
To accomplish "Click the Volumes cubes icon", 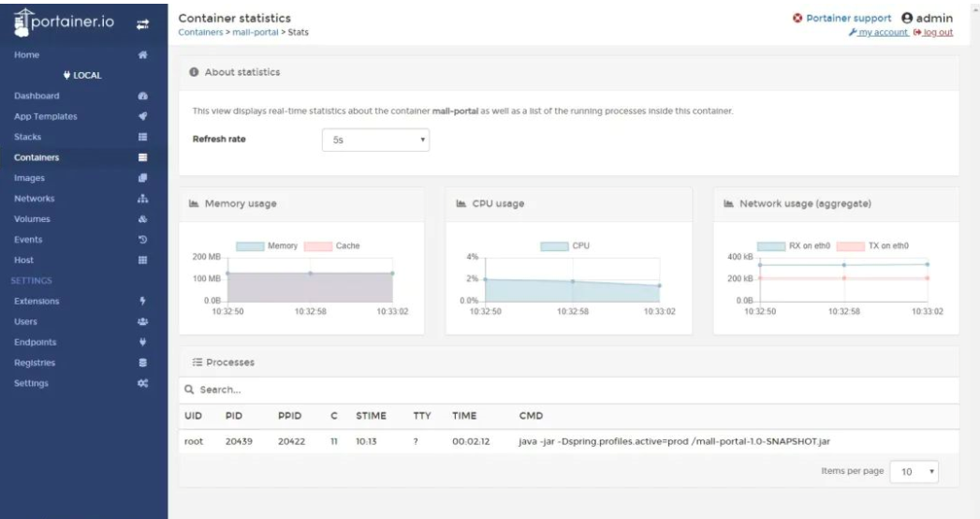I will point(144,218).
